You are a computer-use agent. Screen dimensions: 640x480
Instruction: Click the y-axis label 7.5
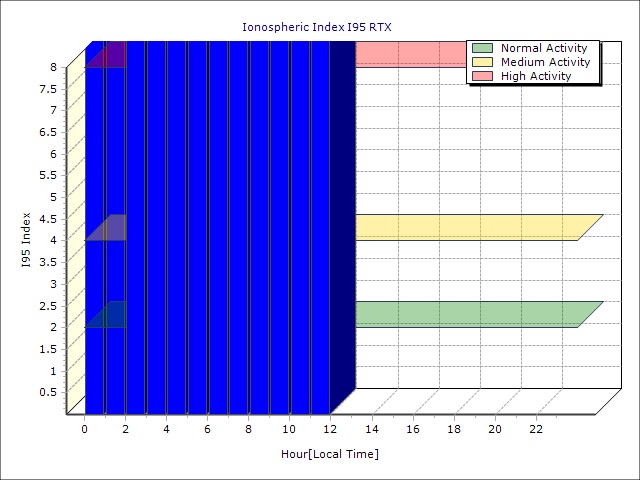click(x=48, y=89)
